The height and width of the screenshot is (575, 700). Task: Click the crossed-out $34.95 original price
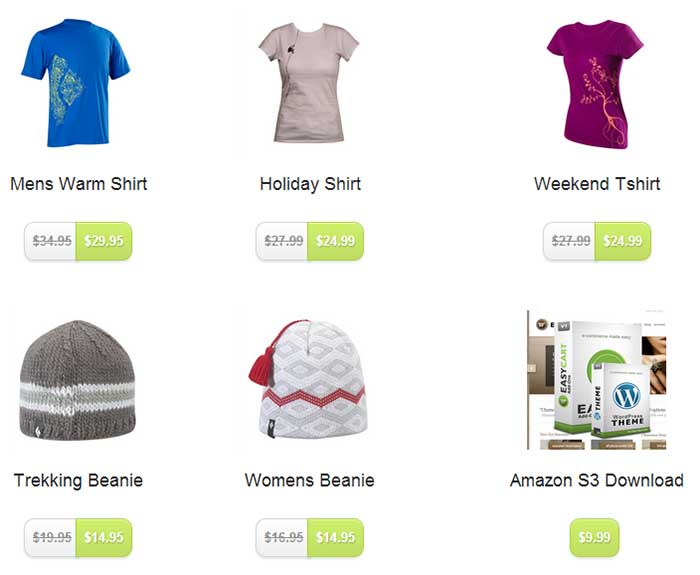[52, 241]
